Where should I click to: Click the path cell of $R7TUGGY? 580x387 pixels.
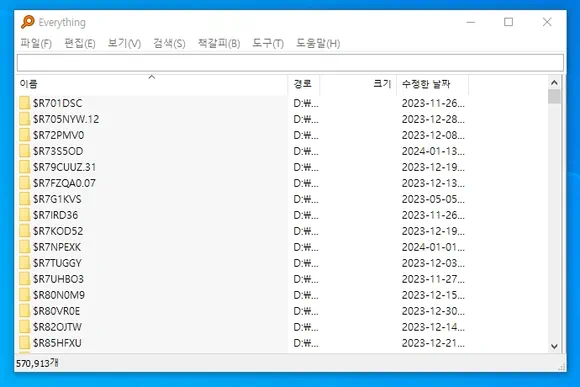[306, 263]
